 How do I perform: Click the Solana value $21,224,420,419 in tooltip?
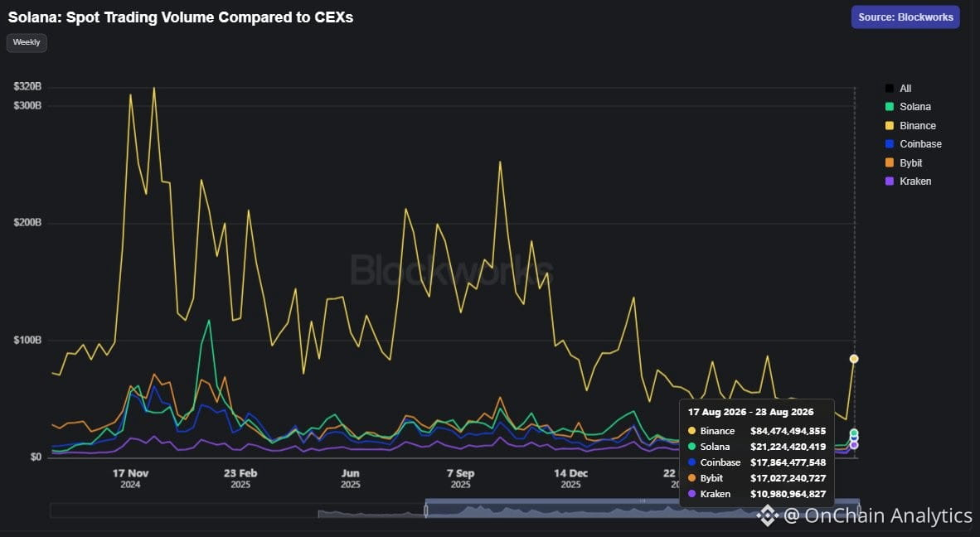pyautogui.click(x=788, y=447)
